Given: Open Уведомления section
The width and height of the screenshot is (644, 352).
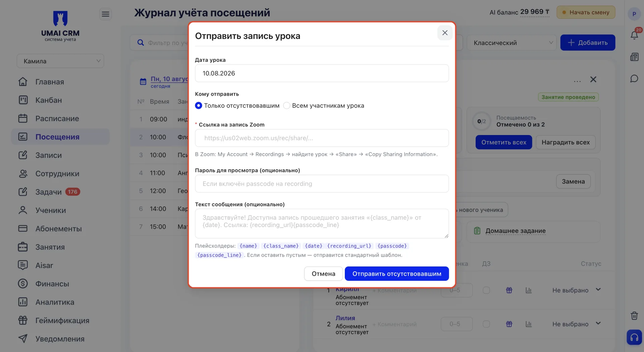Looking at the screenshot, I should (x=60, y=339).
